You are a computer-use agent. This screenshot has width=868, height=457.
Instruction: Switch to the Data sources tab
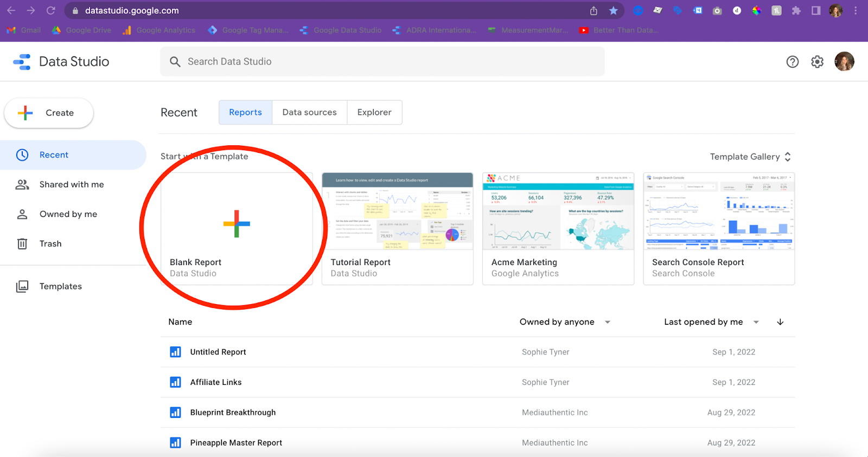[x=309, y=112]
